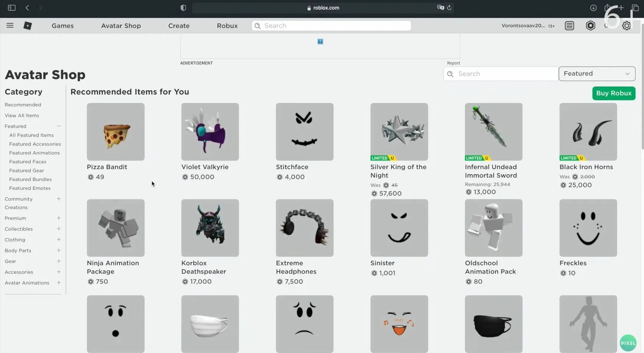Screen dimensions: 644x353
Task: Open Ninja Animation Package thumbnail
Action: click(115, 228)
